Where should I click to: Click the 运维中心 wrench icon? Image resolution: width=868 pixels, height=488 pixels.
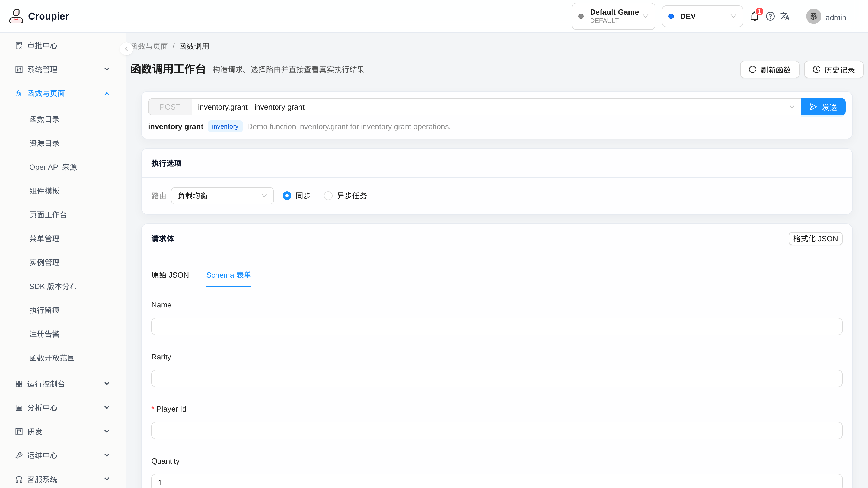[19, 456]
